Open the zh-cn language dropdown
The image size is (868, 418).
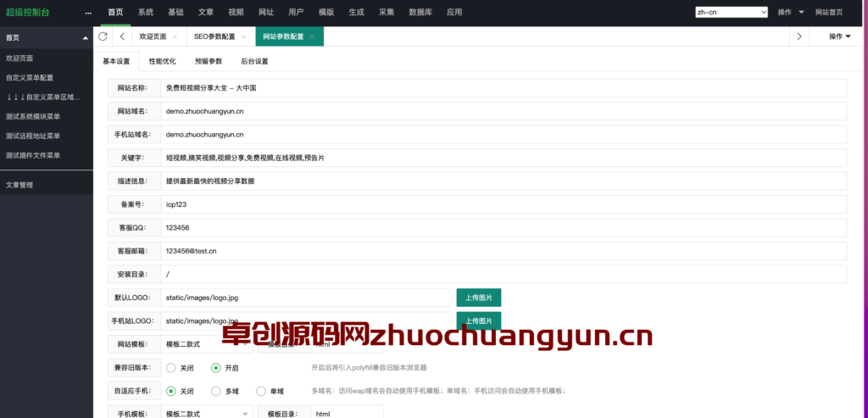732,12
